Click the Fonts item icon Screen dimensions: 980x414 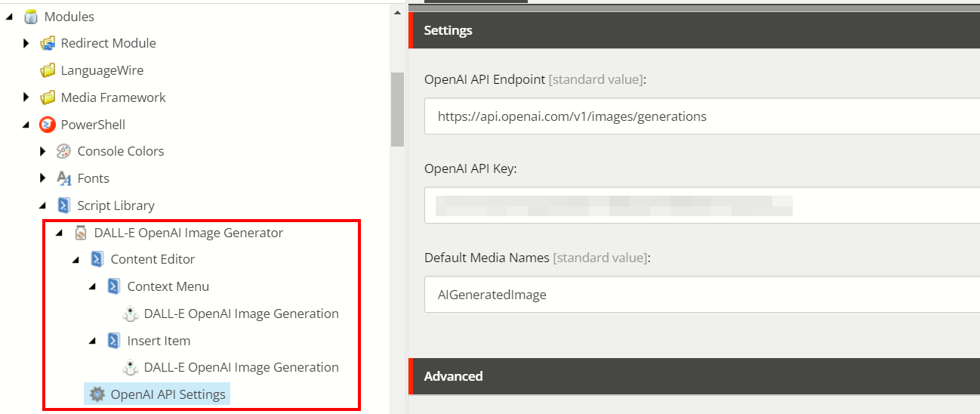click(64, 178)
